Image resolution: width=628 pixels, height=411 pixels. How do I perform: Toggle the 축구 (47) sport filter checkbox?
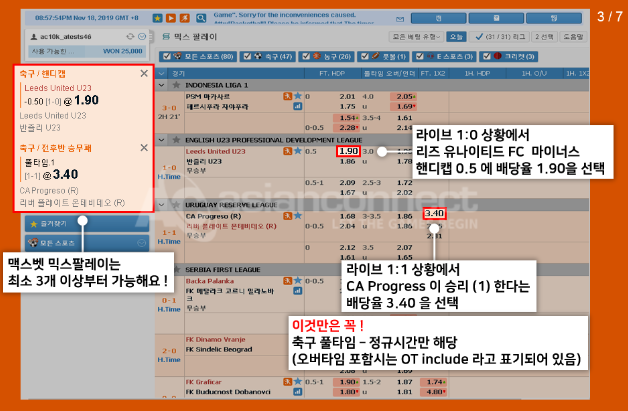point(248,56)
